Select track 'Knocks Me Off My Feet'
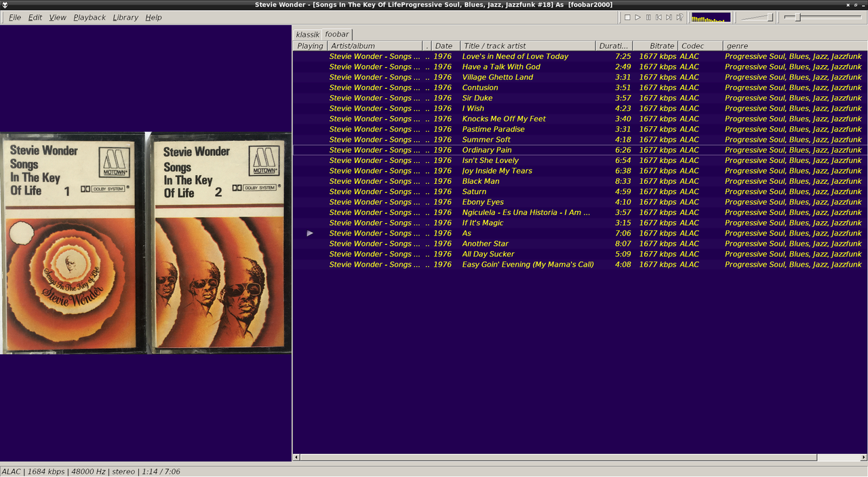The height and width of the screenshot is (477, 868). [x=504, y=119]
